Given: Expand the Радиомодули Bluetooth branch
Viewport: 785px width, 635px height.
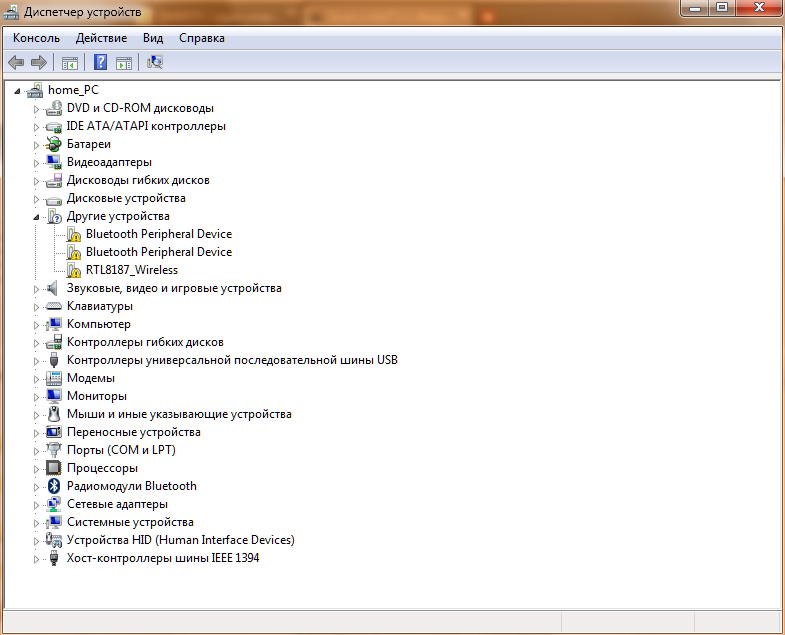Looking at the screenshot, I should tap(36, 487).
